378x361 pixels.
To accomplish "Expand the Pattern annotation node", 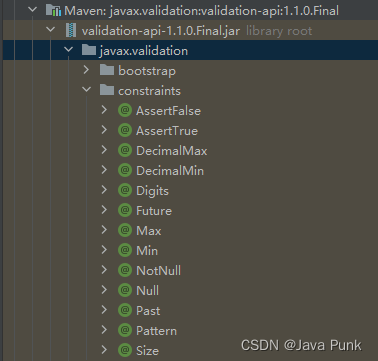I will [x=105, y=330].
